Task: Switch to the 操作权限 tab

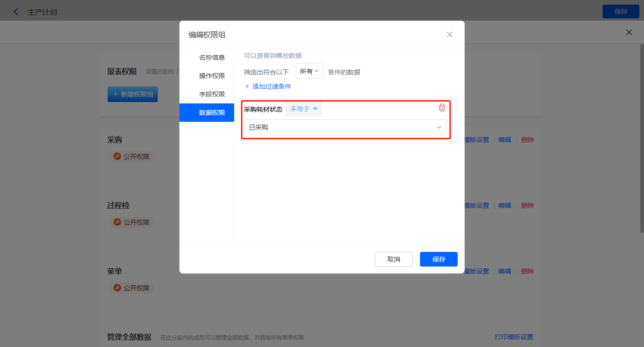Action: [x=212, y=76]
